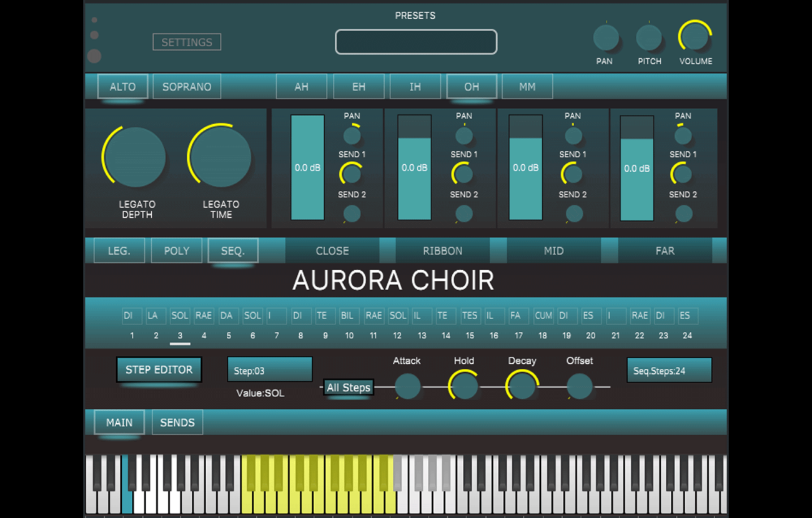Click the Attack knob

pos(407,386)
